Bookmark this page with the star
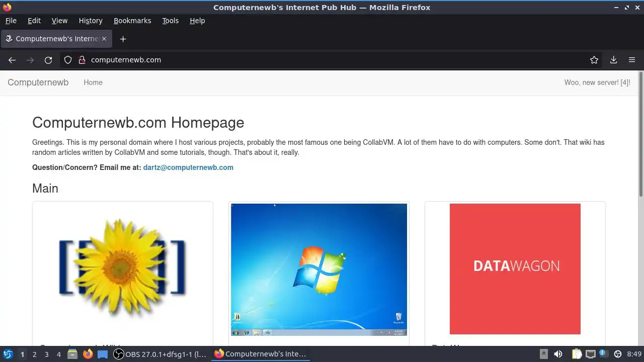Image resolution: width=644 pixels, height=362 pixels. 594,60
